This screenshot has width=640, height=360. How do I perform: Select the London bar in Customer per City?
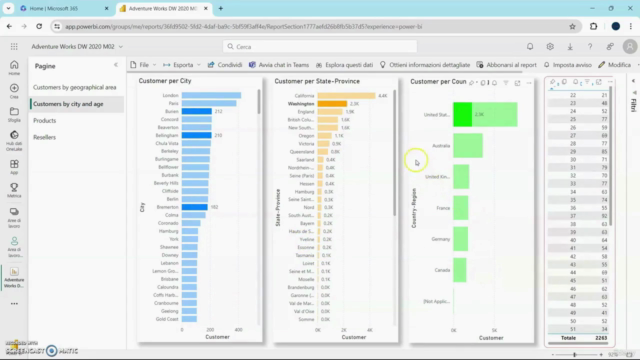pyautogui.click(x=211, y=96)
